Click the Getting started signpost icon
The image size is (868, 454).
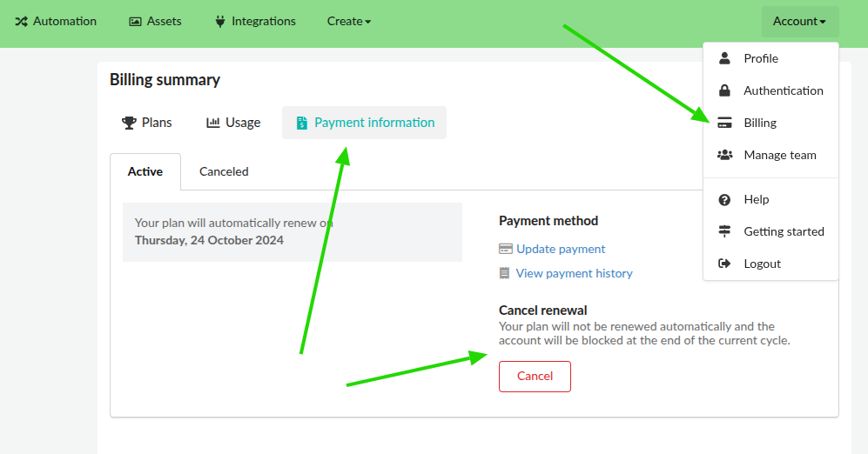pyautogui.click(x=724, y=231)
